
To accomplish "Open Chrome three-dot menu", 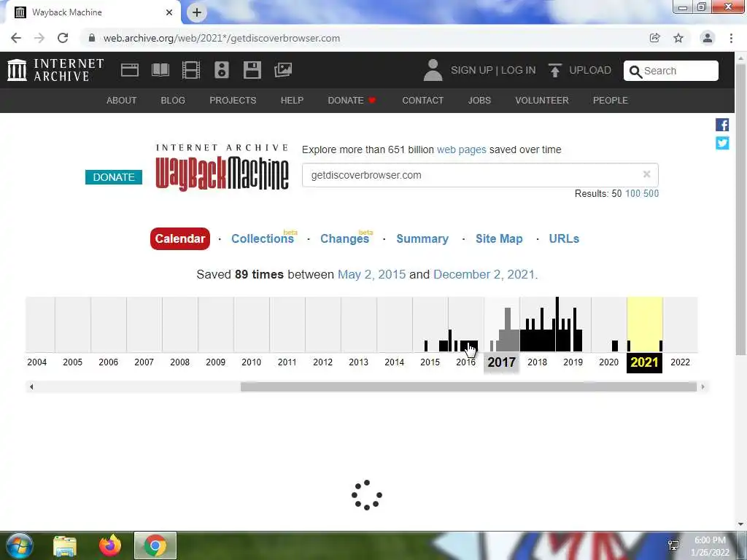I will coord(731,38).
